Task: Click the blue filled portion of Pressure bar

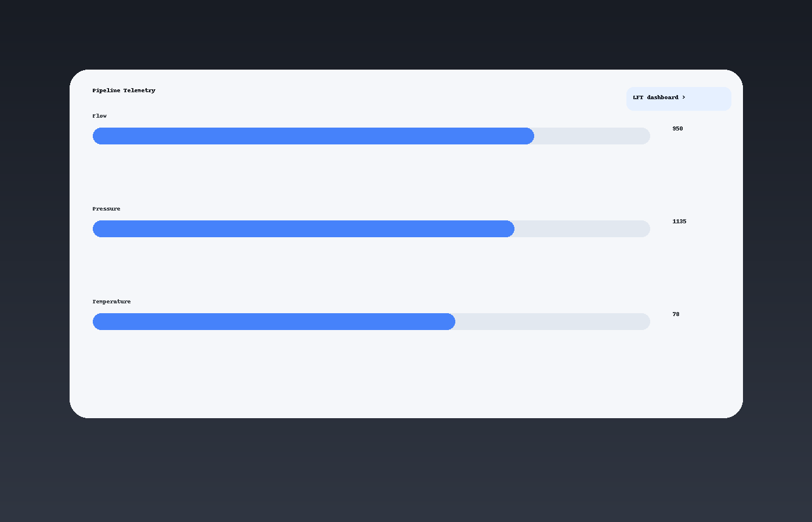Action: (x=303, y=229)
